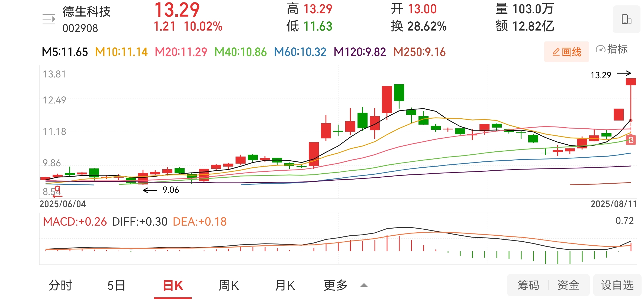Click the M250:9.16 moving average label
644x299 pixels.
419,52
